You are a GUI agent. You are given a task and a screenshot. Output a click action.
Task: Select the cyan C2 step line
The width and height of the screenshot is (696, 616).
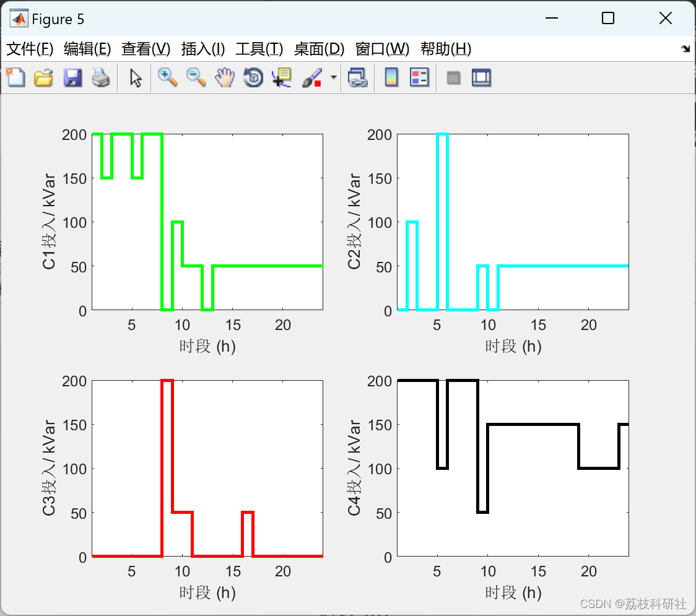[x=563, y=266]
